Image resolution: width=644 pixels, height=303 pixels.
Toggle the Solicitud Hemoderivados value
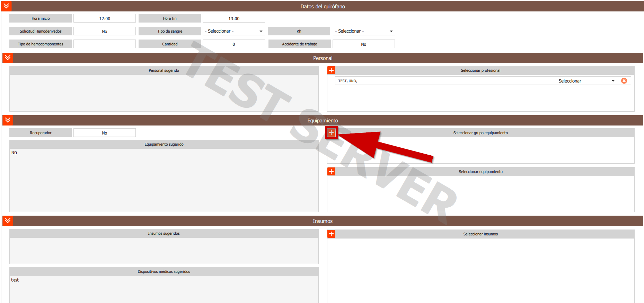tap(104, 31)
